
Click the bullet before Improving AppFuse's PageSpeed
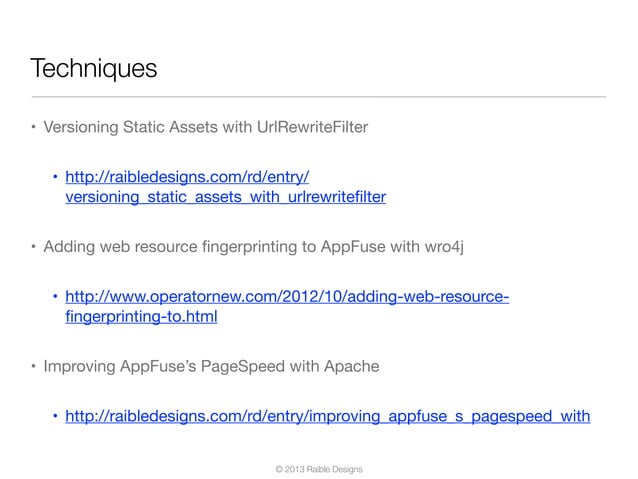point(34,367)
